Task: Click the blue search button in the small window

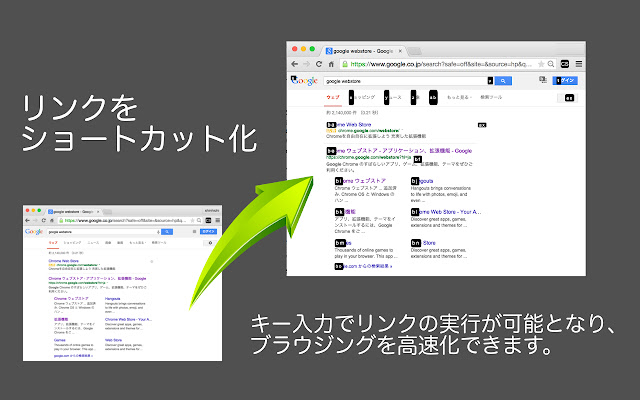Action: 167,232
